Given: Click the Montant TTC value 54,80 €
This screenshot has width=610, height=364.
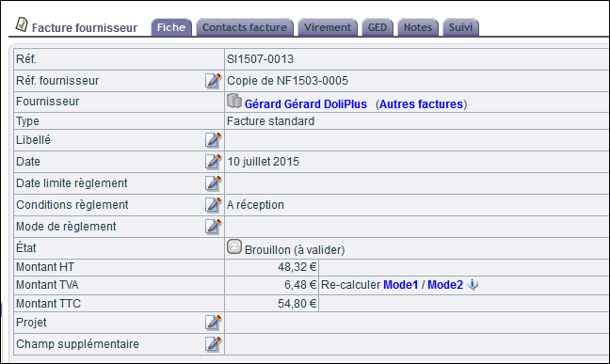Looking at the screenshot, I should [x=297, y=304].
